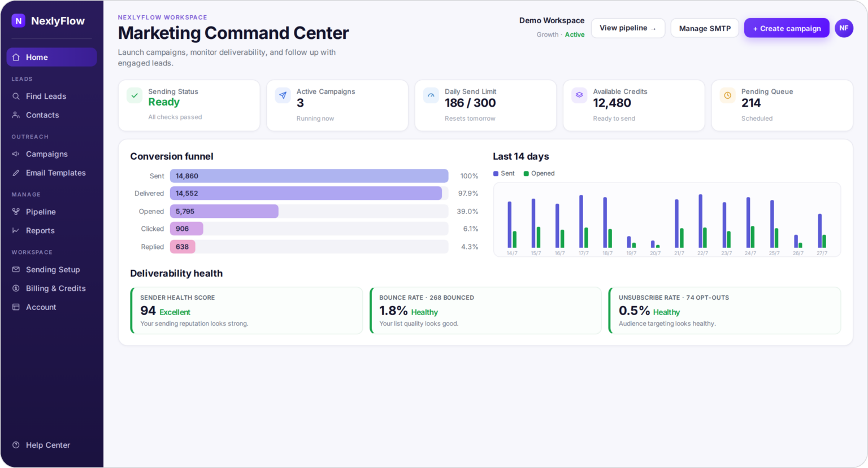Go to Find Leads page
Image resolution: width=868 pixels, height=468 pixels.
[x=51, y=96]
